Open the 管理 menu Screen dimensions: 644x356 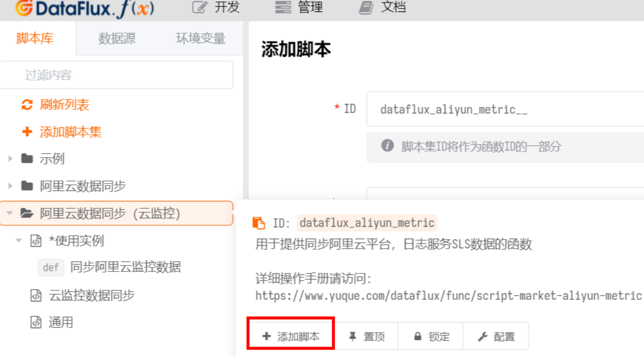[x=298, y=7]
